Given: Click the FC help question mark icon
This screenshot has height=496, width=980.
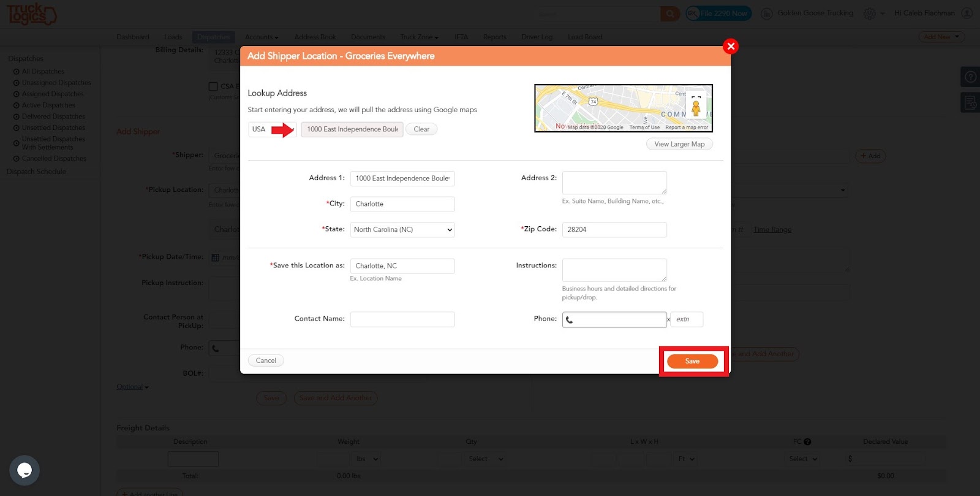Looking at the screenshot, I should 807,441.
